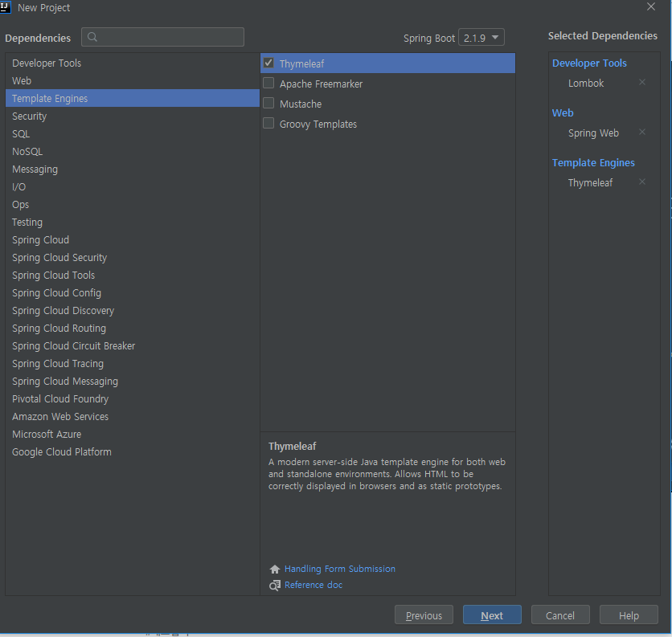This screenshot has height=637, width=672.
Task: Close the New Project dialog
Action: [651, 7]
